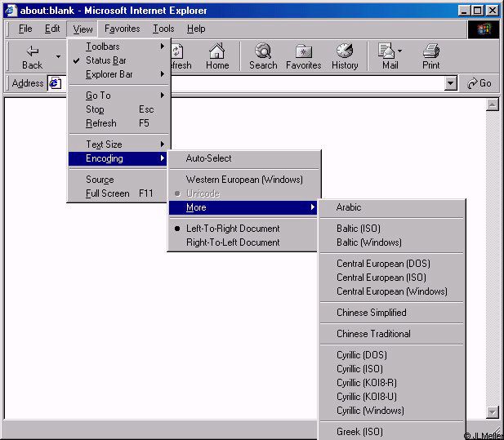
Task: Click the Refresh toolbar icon
Action: (x=177, y=51)
